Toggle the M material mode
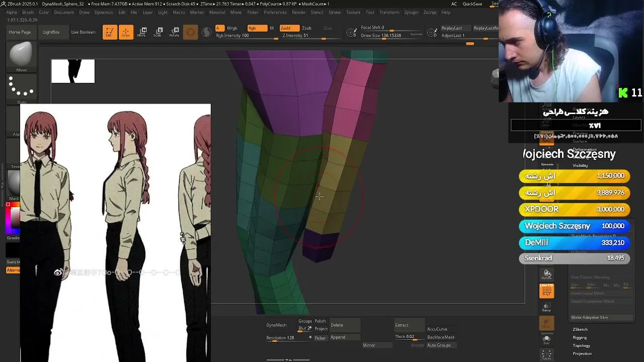Image resolution: width=644 pixels, height=362 pixels. pyautogui.click(x=272, y=28)
